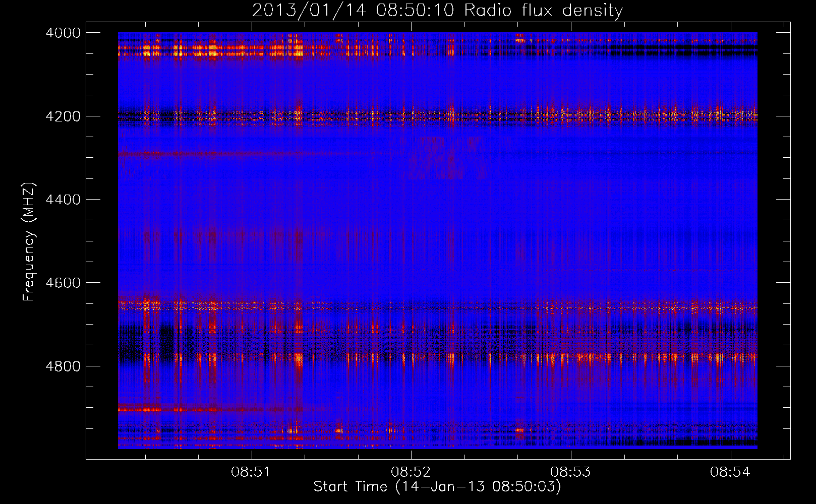Select the 4200 frequency tick label

pyautogui.click(x=63, y=116)
